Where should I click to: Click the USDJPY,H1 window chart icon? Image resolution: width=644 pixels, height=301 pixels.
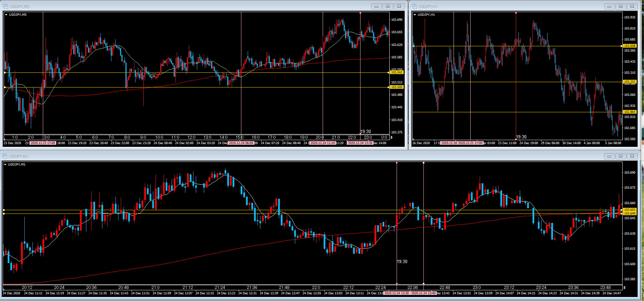click(414, 6)
